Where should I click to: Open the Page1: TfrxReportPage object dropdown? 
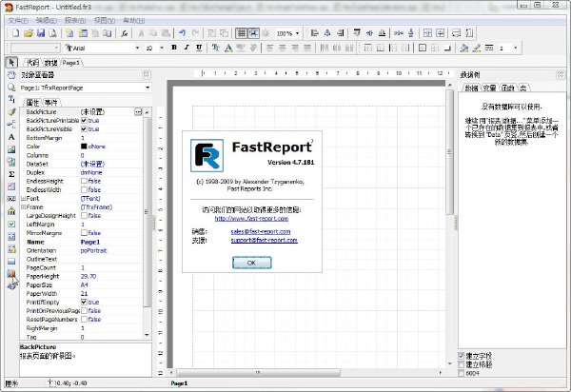(x=148, y=88)
